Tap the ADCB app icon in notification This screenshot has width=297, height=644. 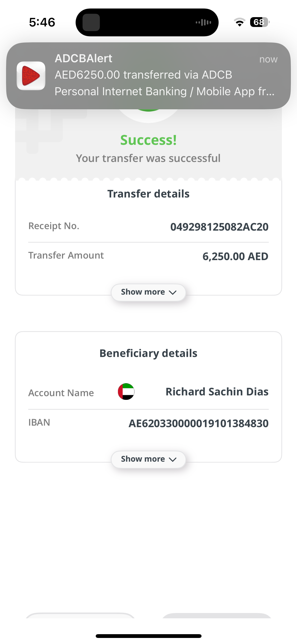(x=31, y=76)
